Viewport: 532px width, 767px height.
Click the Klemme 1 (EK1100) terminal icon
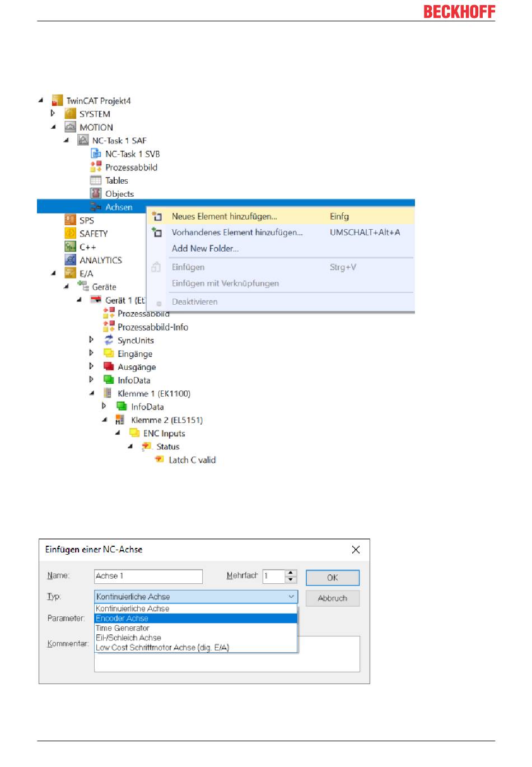108,393
